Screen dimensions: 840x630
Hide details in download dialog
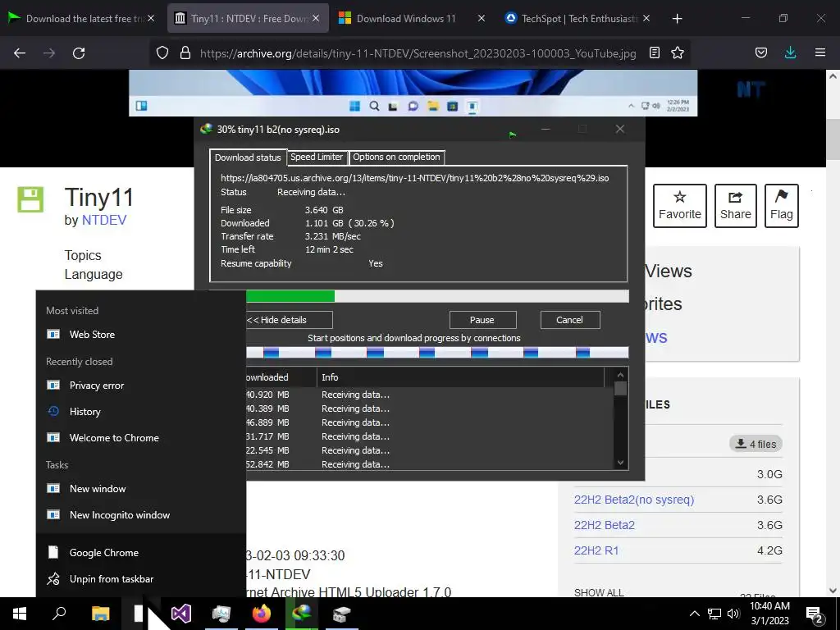290,320
